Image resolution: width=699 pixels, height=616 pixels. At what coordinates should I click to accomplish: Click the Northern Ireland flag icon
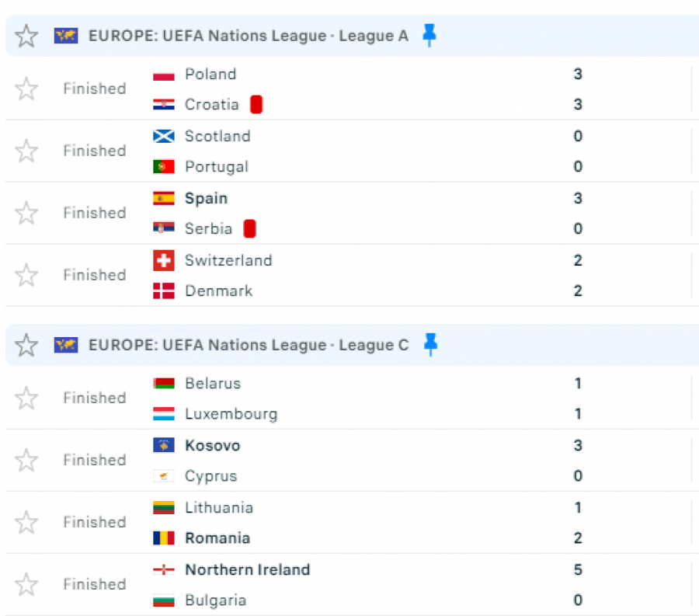click(164, 569)
